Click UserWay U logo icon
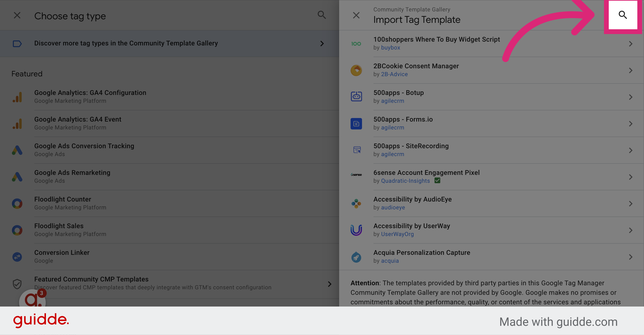 (x=356, y=230)
